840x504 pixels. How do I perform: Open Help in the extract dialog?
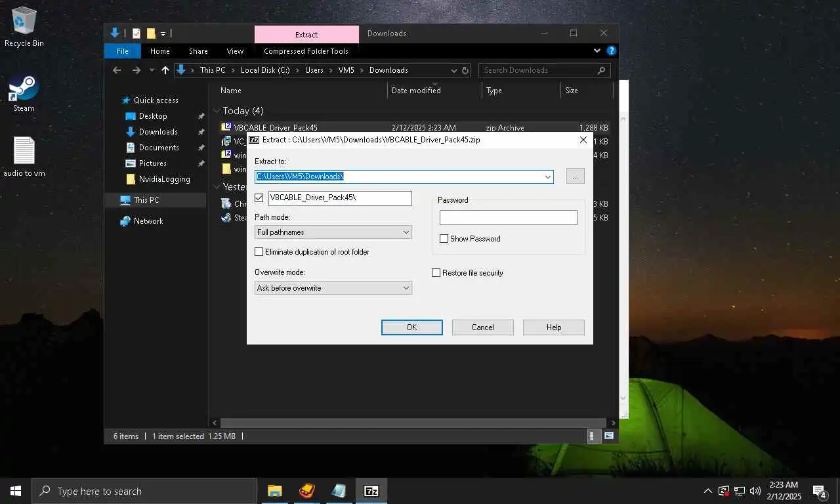[553, 327]
